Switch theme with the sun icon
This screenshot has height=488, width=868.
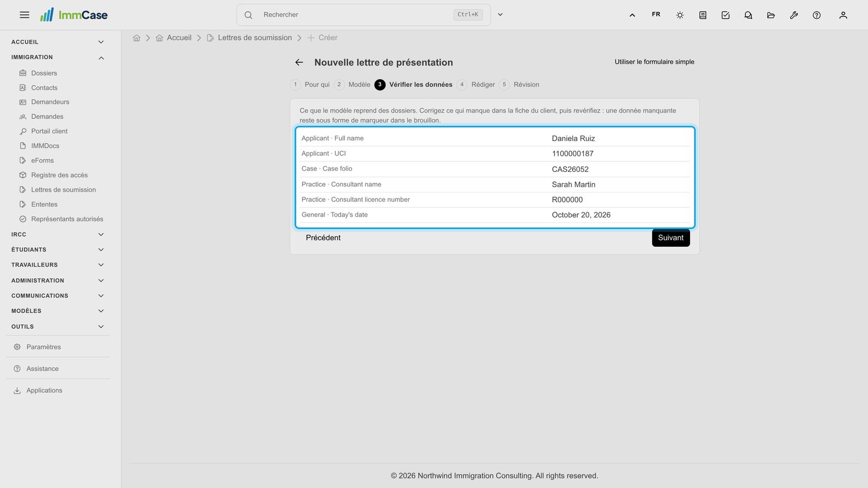click(x=680, y=15)
